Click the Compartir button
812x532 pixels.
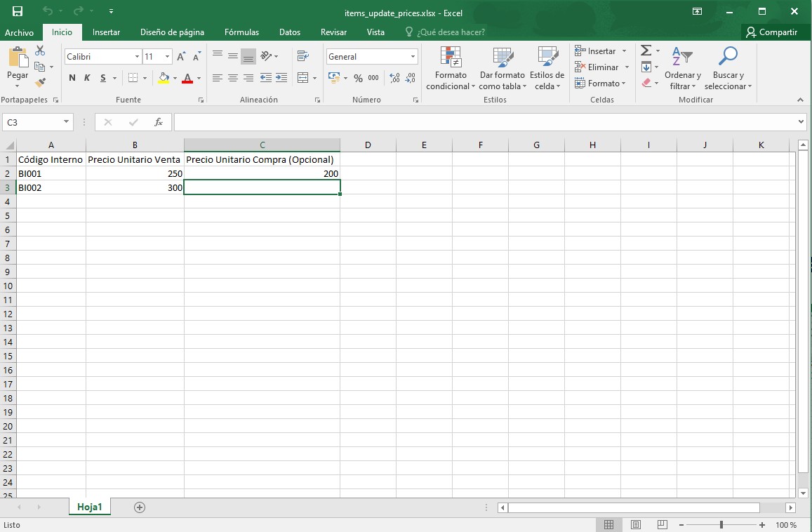[x=772, y=32]
